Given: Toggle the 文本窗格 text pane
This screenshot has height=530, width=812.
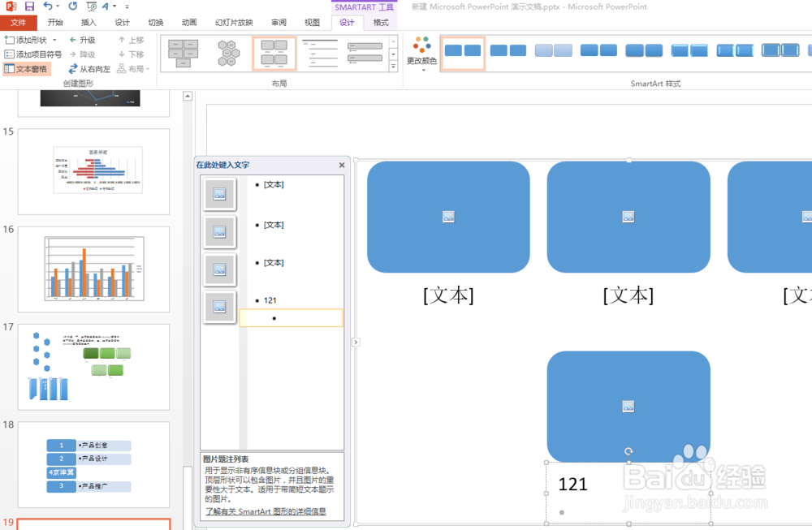Looking at the screenshot, I should tap(27, 69).
